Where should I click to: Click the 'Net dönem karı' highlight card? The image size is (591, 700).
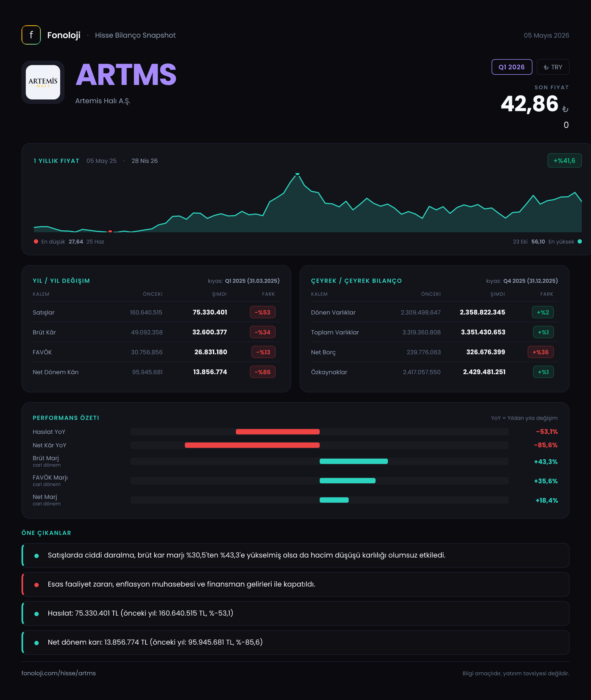[x=295, y=643]
